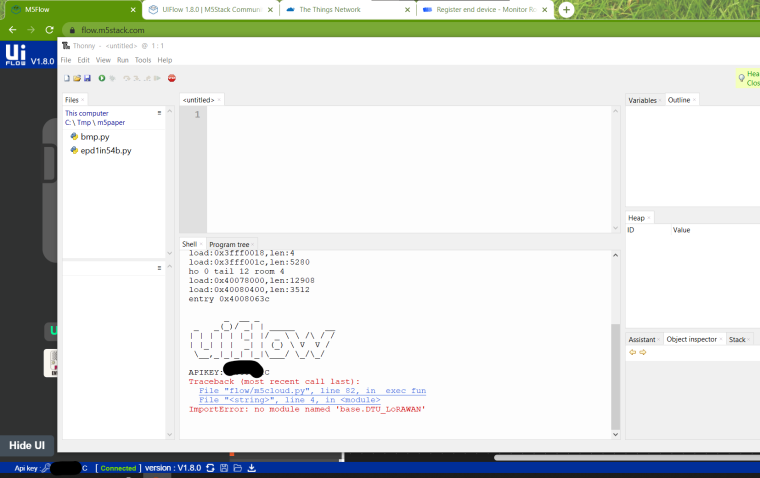Click the back arrow in Assistant panel

(633, 352)
